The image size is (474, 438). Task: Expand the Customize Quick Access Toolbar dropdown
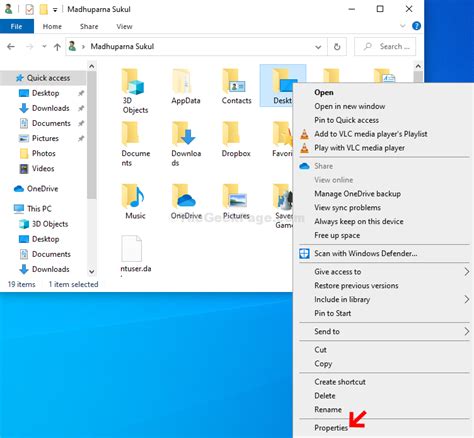click(55, 10)
